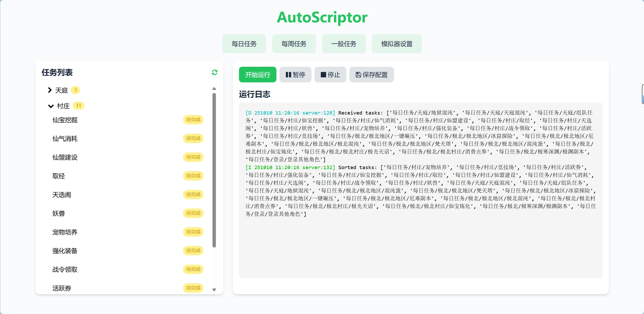Image resolution: width=644 pixels, height=314 pixels.
Task: Toggle 待完成 status on 取经
Action: (193, 176)
